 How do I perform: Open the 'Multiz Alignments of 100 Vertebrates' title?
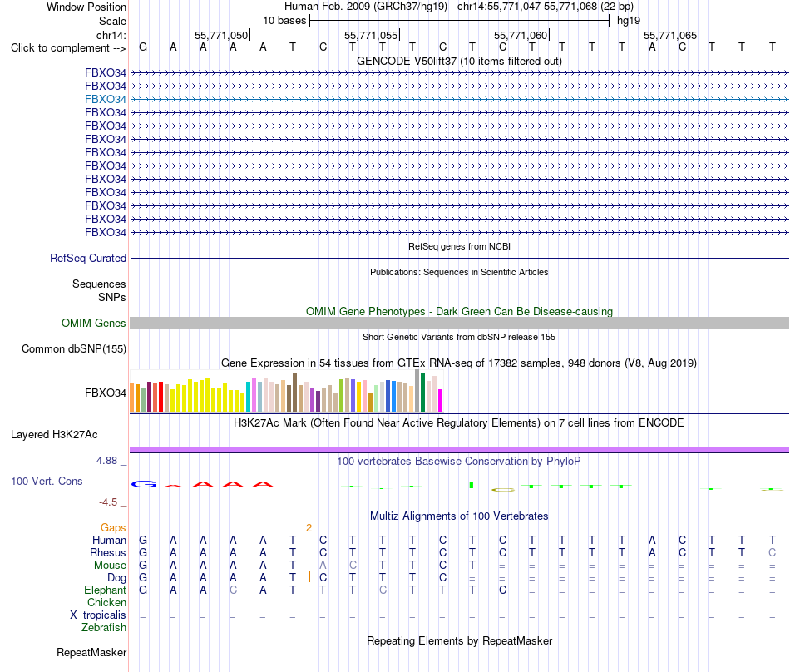pos(459,516)
